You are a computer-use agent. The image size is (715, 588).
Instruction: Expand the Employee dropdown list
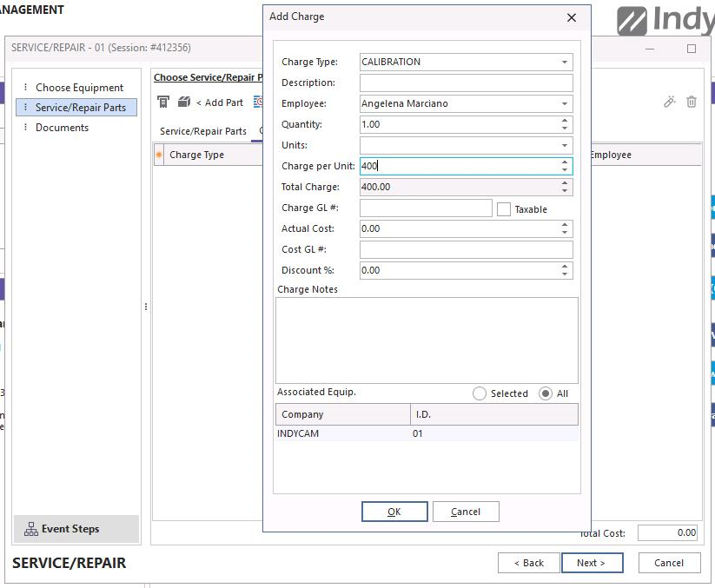pyautogui.click(x=565, y=103)
